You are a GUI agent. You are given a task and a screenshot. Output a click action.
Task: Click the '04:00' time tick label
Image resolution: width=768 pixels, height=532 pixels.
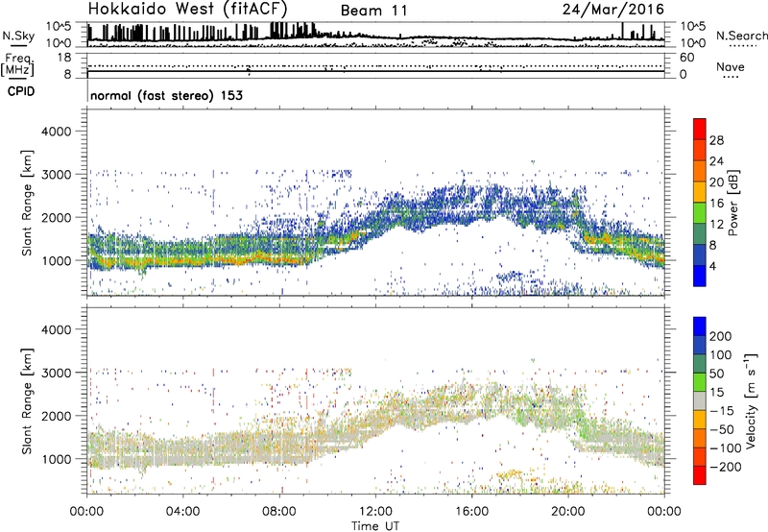[182, 512]
